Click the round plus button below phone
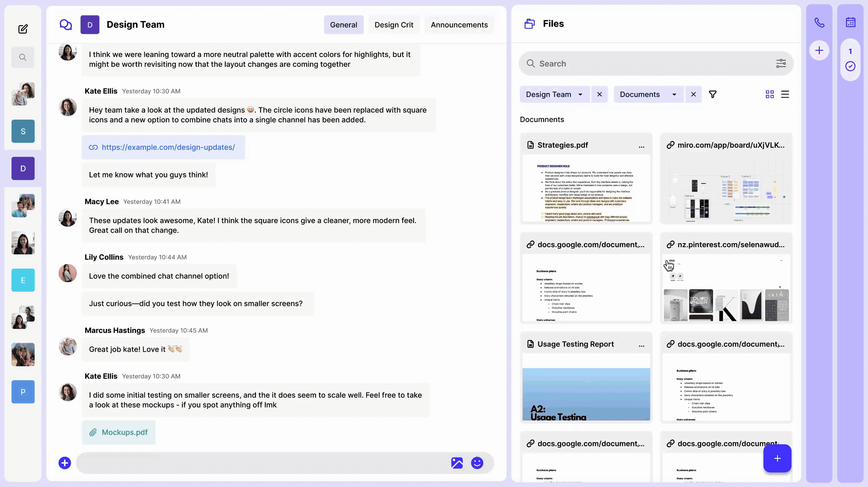 pos(819,51)
